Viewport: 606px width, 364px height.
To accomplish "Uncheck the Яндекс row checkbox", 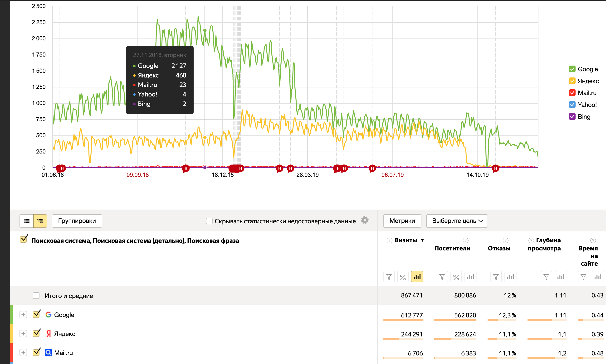I will coord(36,334).
